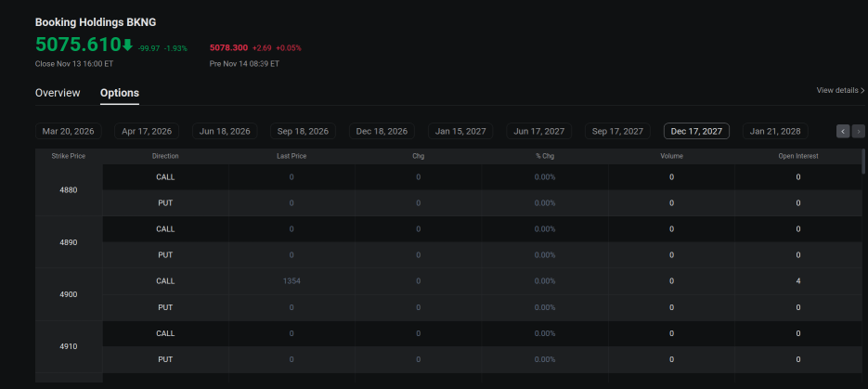Click the right arrow date scroll button
The image size is (868, 389).
(x=858, y=132)
